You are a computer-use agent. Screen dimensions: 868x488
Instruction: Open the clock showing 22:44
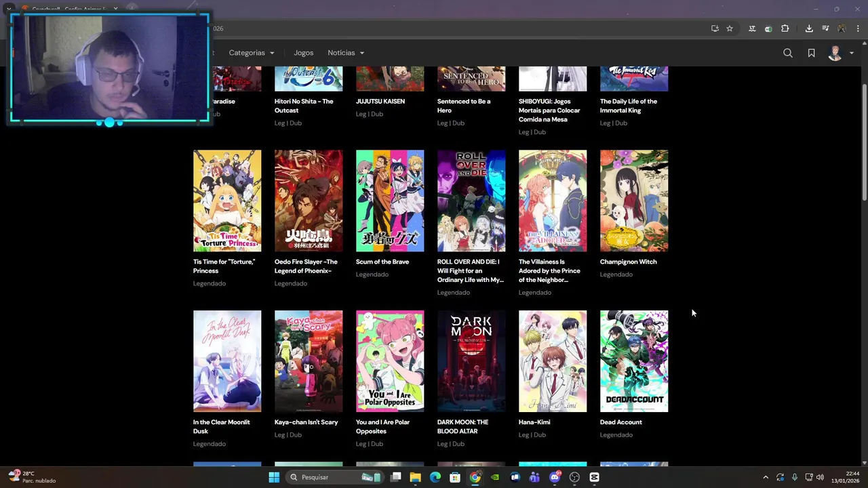[x=845, y=477]
